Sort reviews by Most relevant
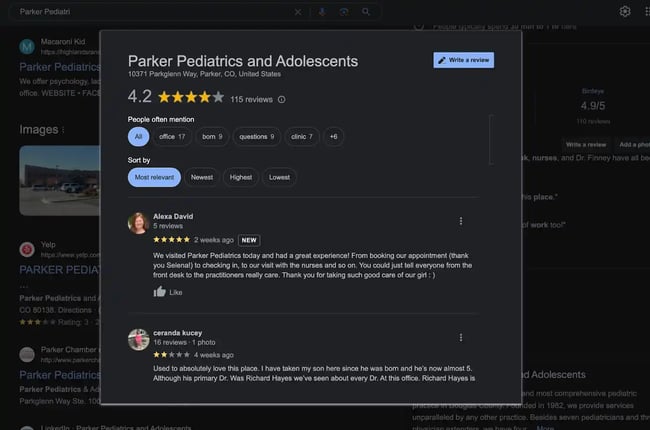650x430 pixels. click(153, 177)
